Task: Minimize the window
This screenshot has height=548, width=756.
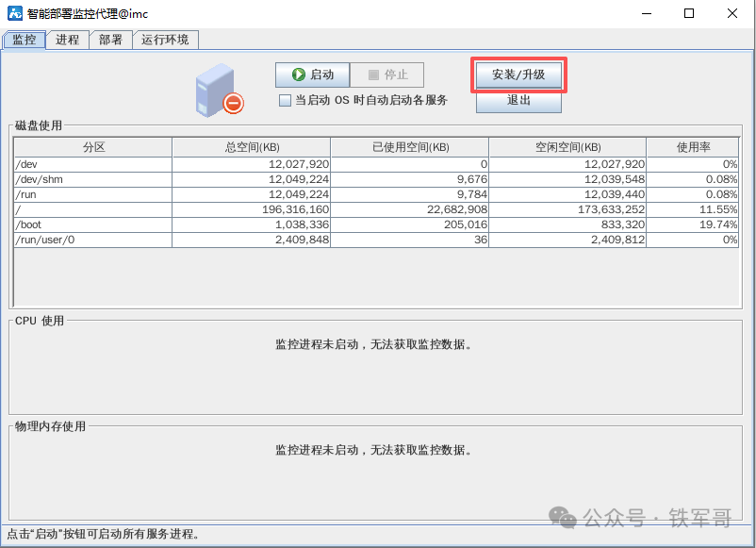Action: pyautogui.click(x=646, y=14)
